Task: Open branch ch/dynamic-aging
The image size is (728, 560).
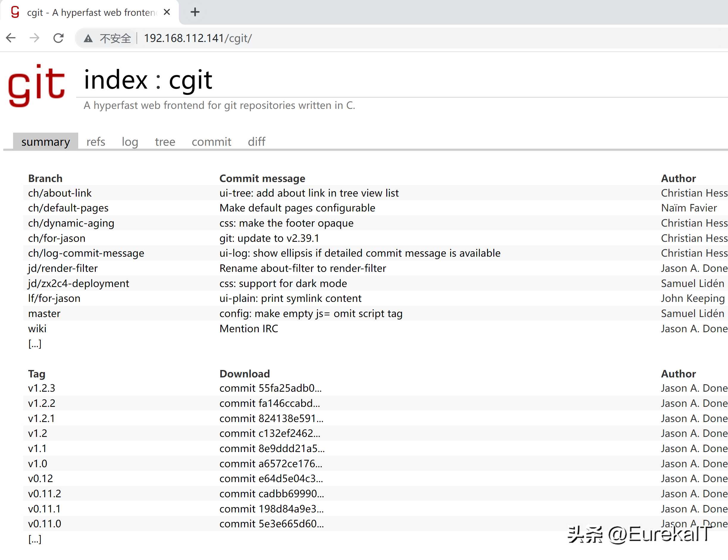Action: pyautogui.click(x=71, y=223)
